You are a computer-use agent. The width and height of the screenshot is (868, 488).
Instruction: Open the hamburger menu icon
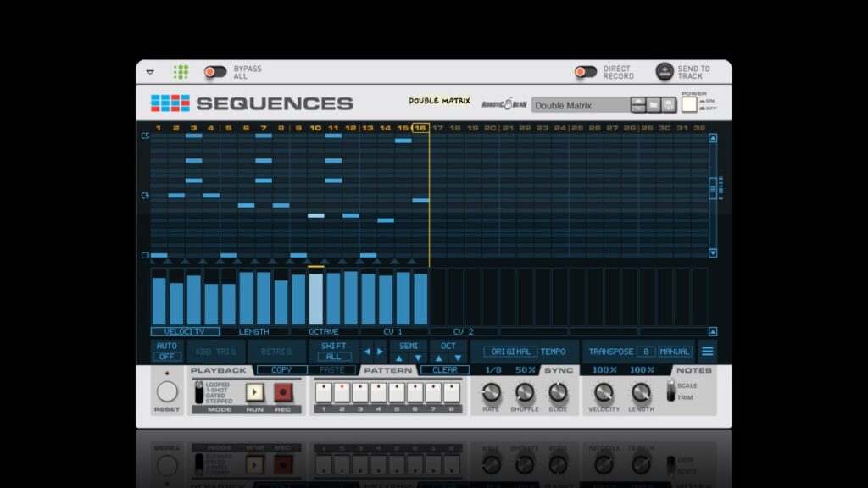(x=708, y=352)
